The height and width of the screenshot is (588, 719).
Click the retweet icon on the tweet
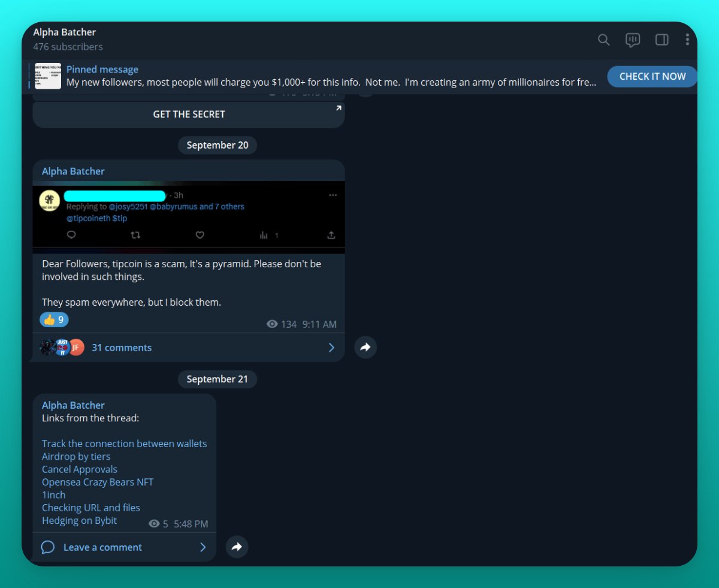coord(135,235)
